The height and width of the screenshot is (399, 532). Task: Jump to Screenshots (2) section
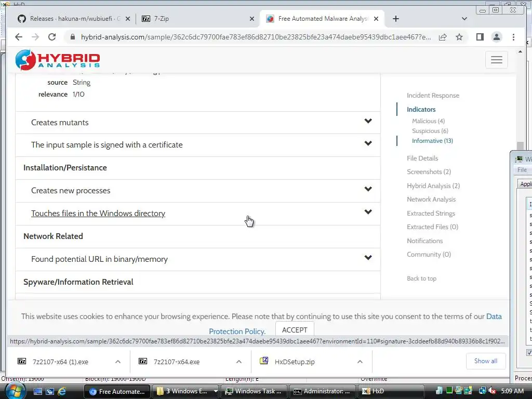(x=429, y=171)
